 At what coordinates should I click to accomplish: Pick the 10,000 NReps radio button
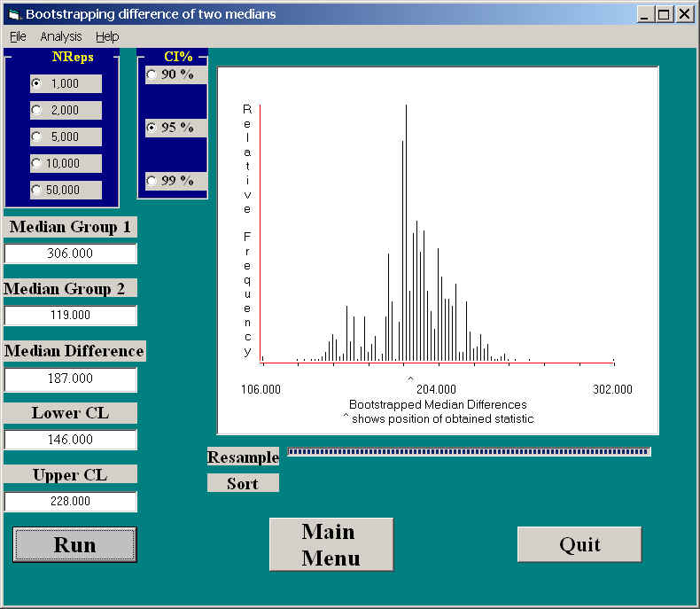(37, 163)
